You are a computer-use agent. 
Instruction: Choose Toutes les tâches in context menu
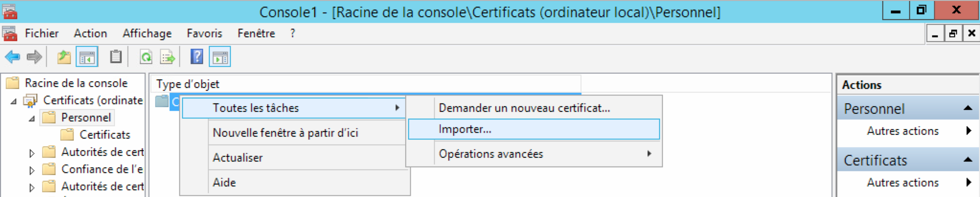pyautogui.click(x=294, y=108)
